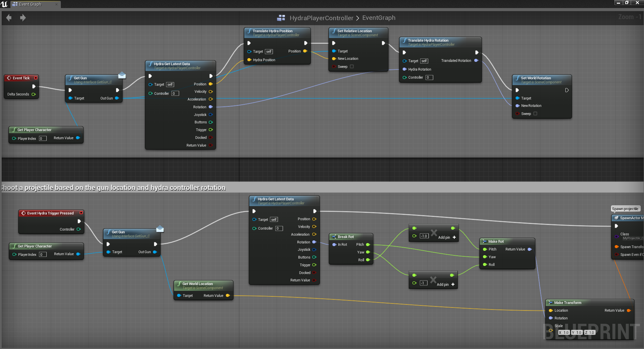644x349 pixels.
Task: Click the Hydra Position input pin
Action: click(x=249, y=60)
